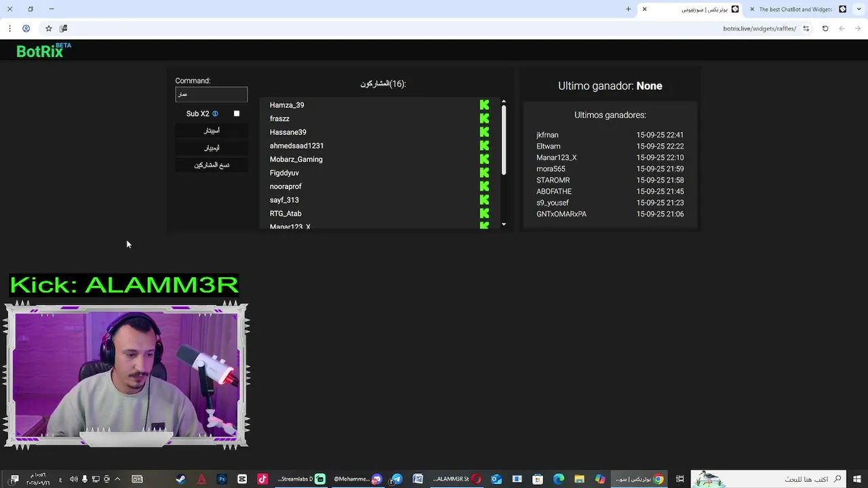Open the browser three-dot menu

pos(9,28)
